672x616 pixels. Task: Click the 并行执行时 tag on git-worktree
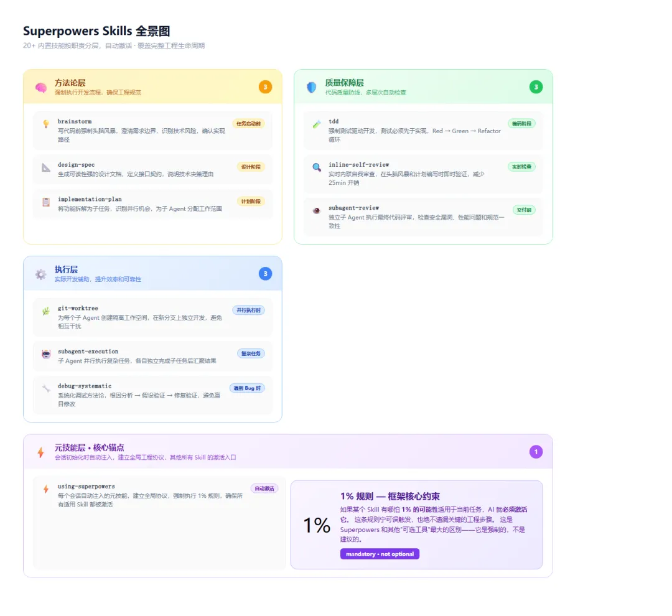248,310
